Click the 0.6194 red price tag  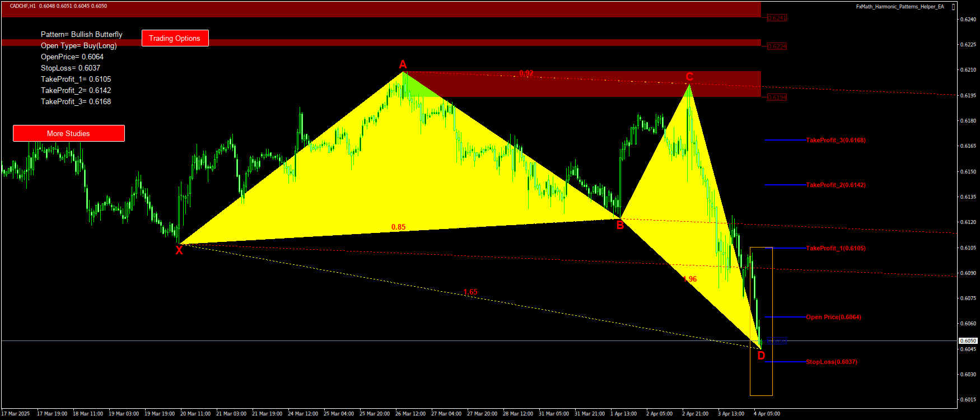tap(777, 97)
